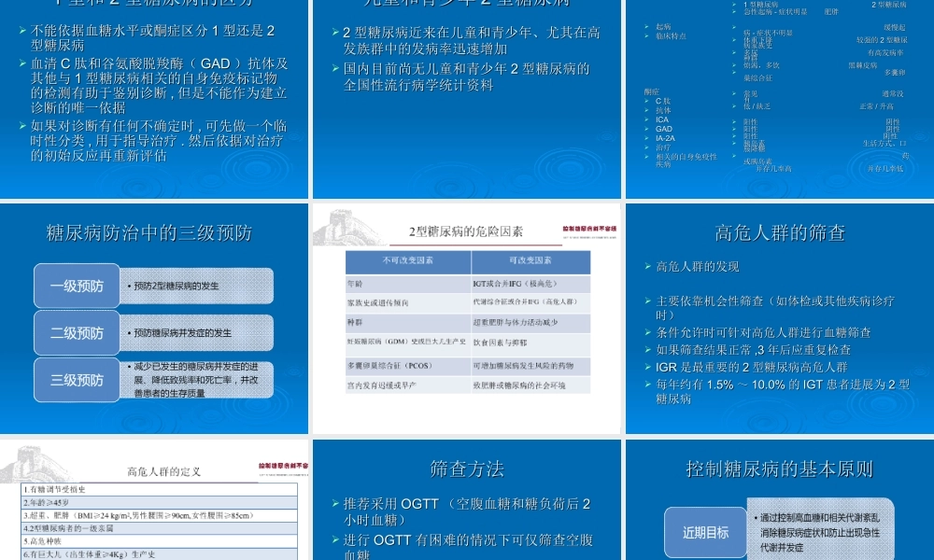
Task: Click the 近期目标 rounded rectangle shape
Action: [x=705, y=530]
